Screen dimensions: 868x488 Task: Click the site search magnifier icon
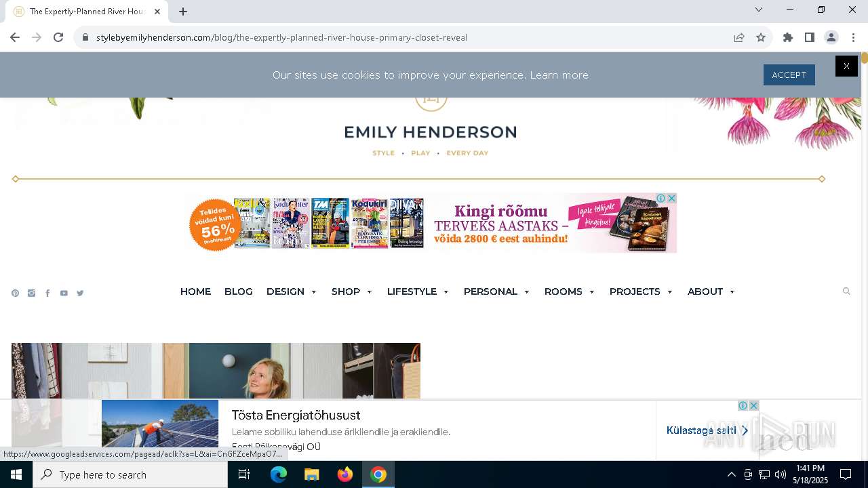coord(846,291)
